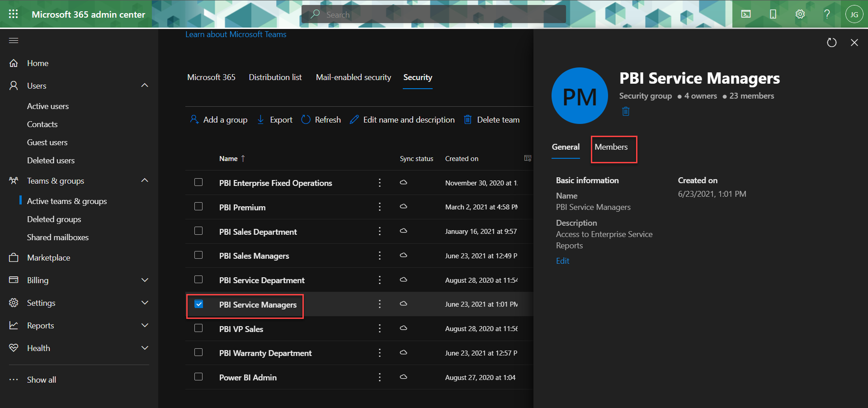Open more actions for Power BI Admin

click(x=380, y=377)
